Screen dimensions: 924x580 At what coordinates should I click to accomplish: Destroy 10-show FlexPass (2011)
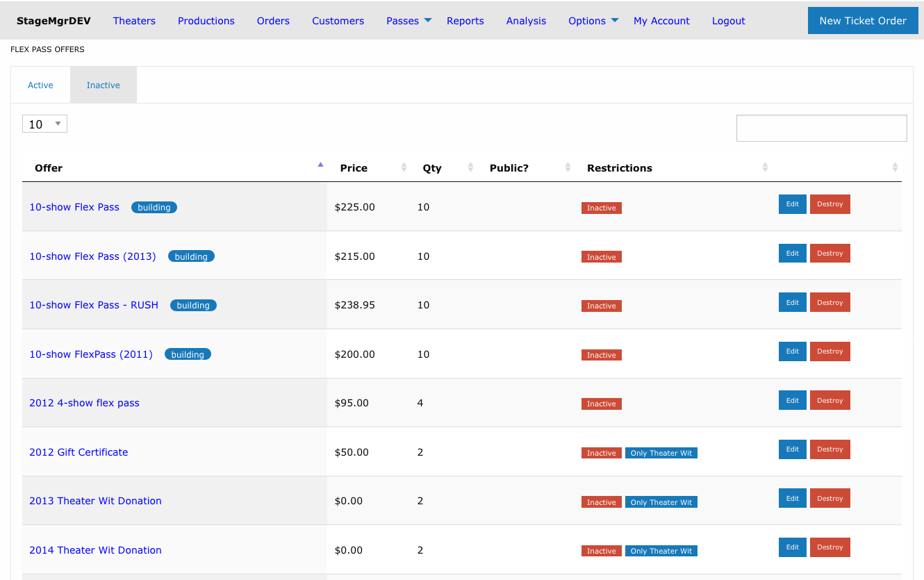point(830,351)
